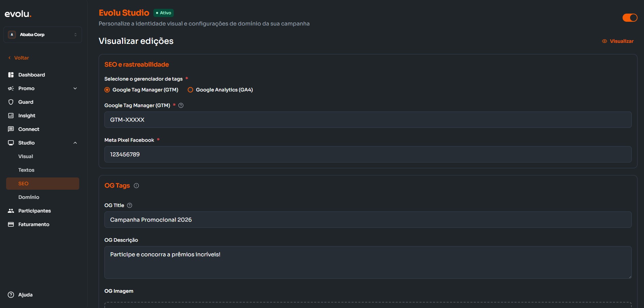Click help icon beside Google Tag Manager label
644x308 pixels.
pos(181,105)
